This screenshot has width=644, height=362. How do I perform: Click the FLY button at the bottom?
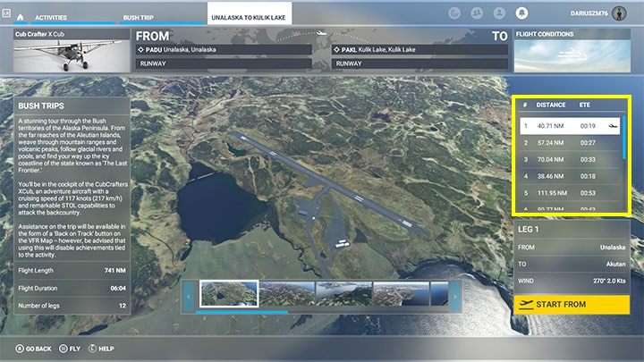[70, 349]
